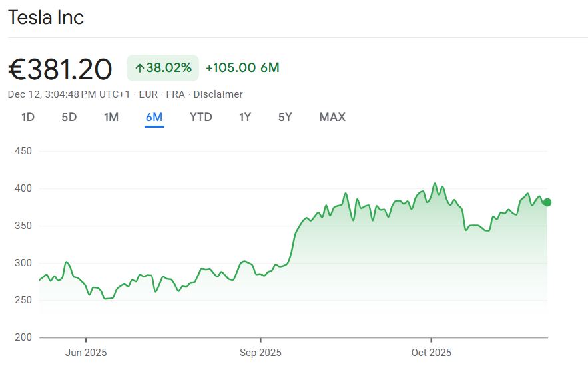The height and width of the screenshot is (368, 588).
Task: Click the +105.00 6M change text
Action: 242,68
